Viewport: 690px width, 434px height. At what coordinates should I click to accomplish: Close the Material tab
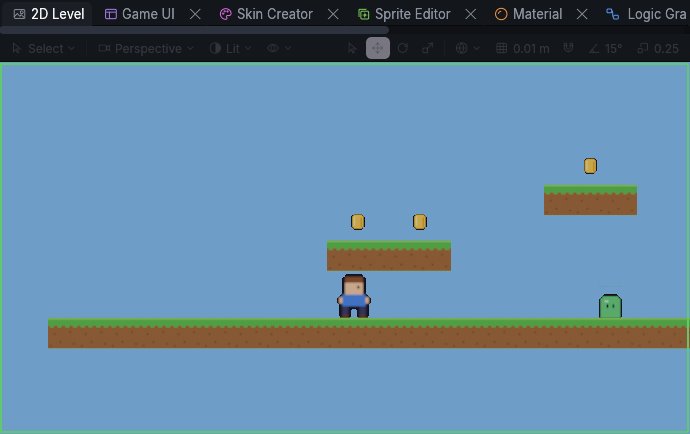pos(582,15)
